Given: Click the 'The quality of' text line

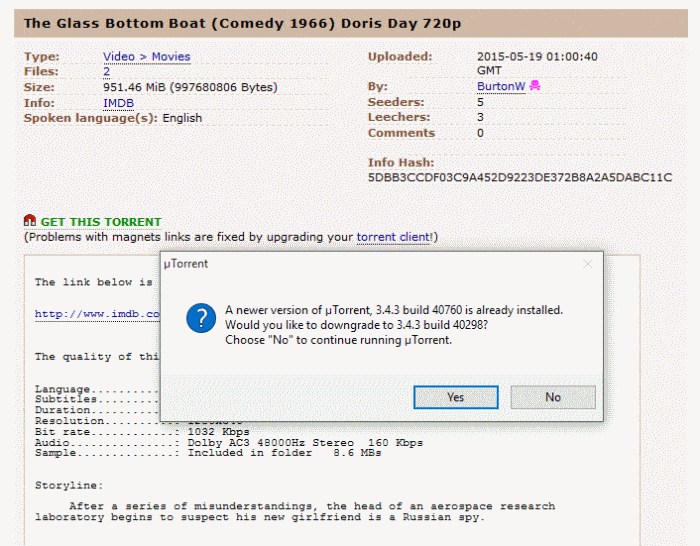Looking at the screenshot, I should [97, 357].
